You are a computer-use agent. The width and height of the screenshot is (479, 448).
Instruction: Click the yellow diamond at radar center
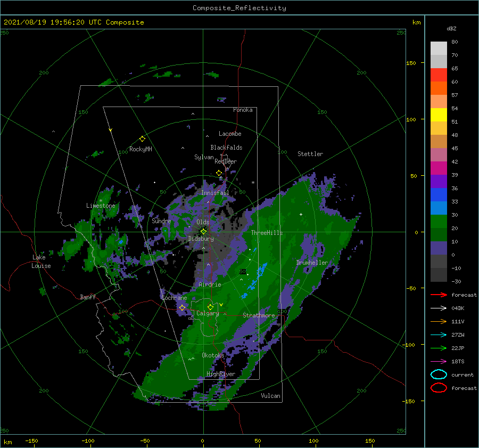pyautogui.click(x=203, y=232)
